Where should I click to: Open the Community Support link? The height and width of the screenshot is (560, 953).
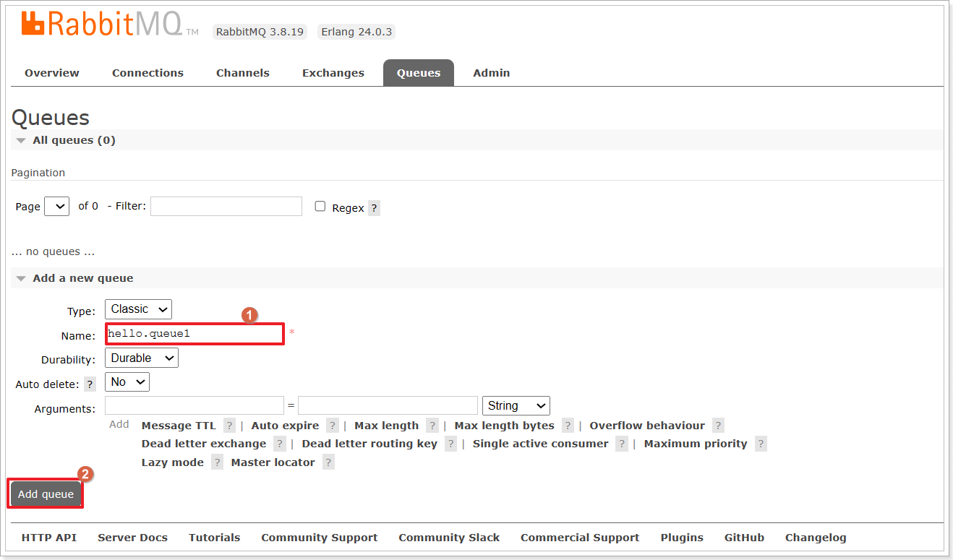(x=320, y=538)
